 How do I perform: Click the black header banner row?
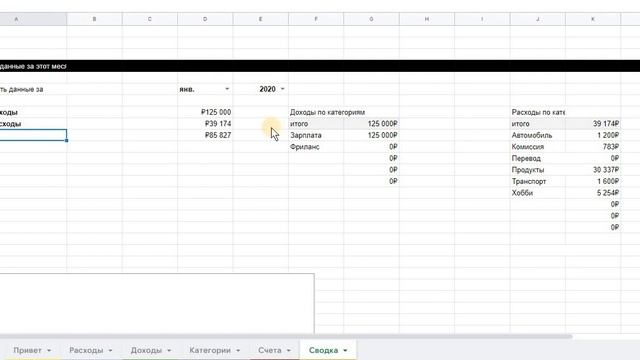[320, 66]
